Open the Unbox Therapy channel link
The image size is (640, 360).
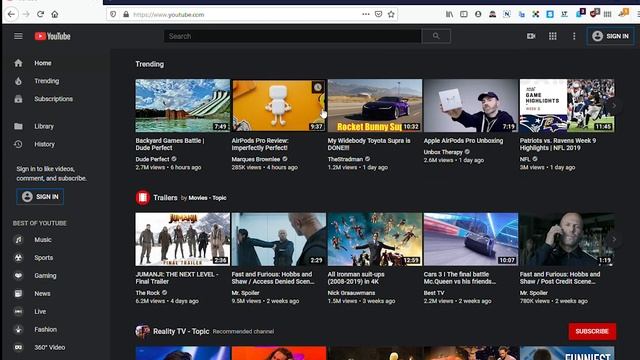click(x=443, y=152)
